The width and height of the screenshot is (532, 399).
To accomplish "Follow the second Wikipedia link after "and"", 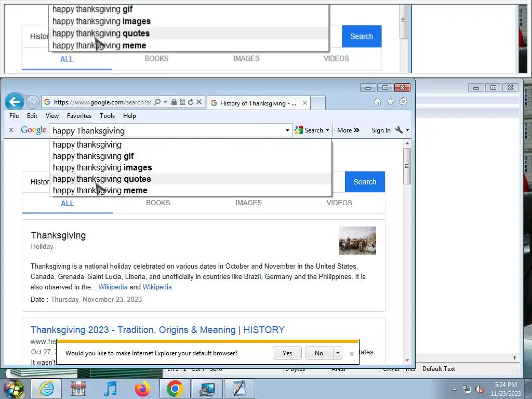I will pos(157,287).
